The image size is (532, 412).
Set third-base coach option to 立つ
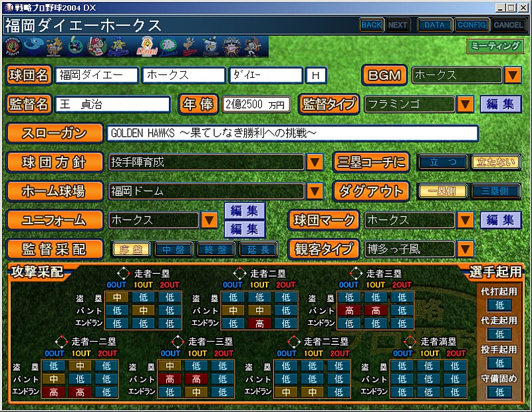[x=442, y=162]
